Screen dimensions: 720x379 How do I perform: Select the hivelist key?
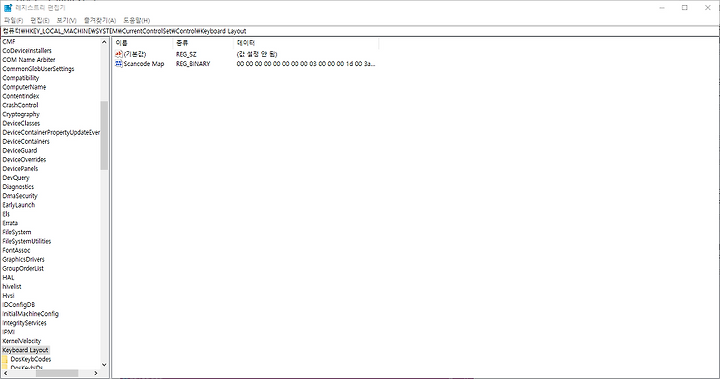pos(12,287)
